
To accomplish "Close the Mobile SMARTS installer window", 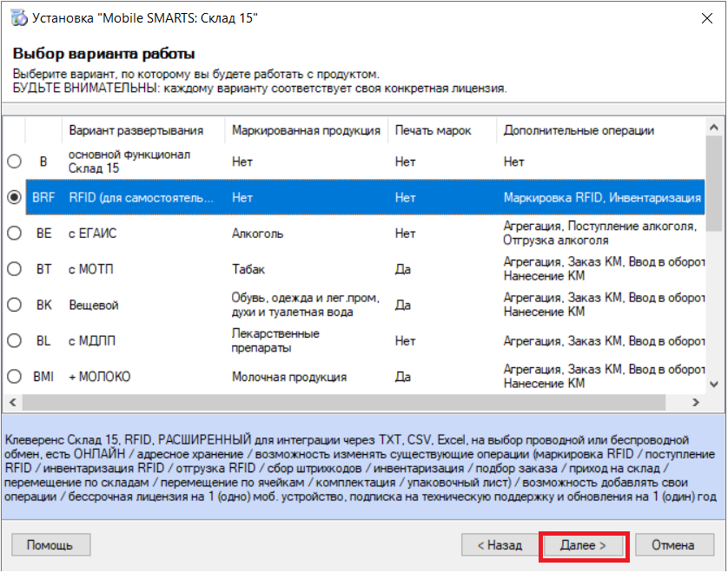I will coord(706,18).
